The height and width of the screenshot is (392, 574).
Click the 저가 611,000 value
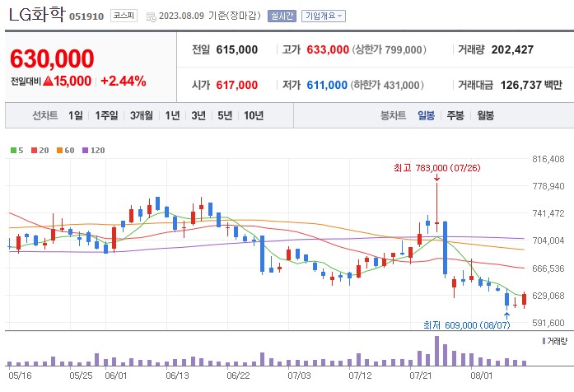(327, 85)
